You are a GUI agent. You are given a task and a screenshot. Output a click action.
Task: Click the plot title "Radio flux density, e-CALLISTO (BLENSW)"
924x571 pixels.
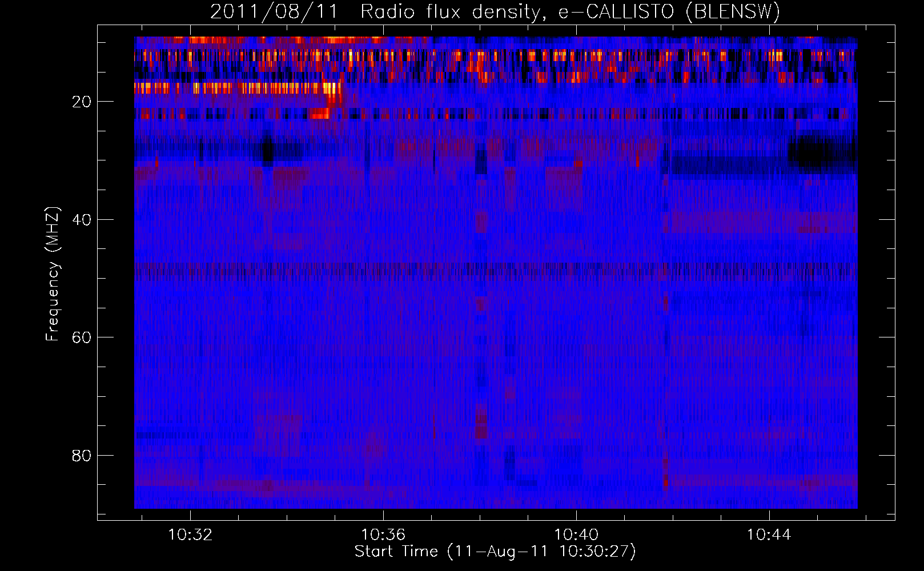coord(570,11)
